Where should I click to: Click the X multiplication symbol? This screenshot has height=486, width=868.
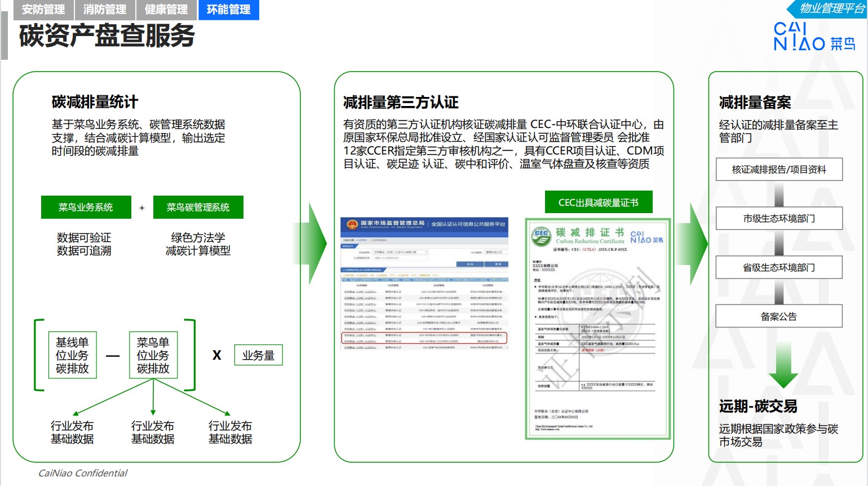(217, 355)
